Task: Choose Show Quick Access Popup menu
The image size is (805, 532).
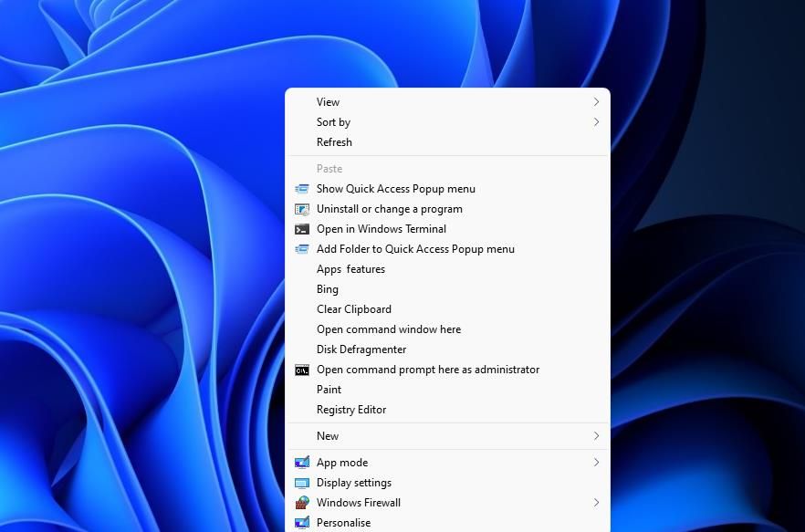Action: pos(447,189)
